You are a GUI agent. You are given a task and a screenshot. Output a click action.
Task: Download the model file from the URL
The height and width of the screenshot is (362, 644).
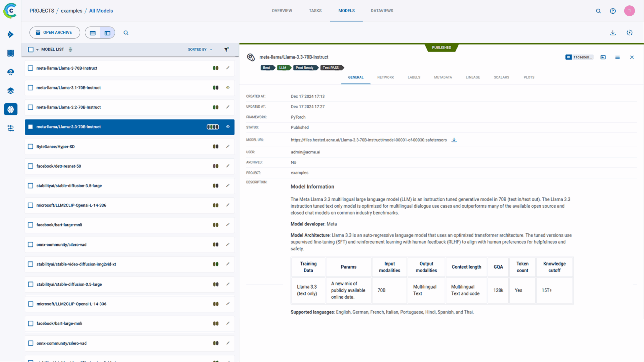454,140
